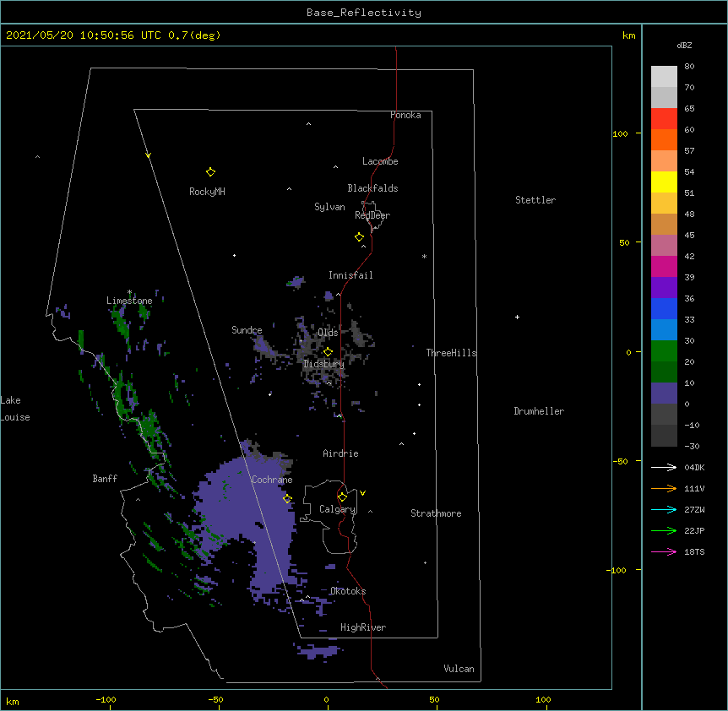The height and width of the screenshot is (711, 728).
Task: Click the Blackfalds label
Action: 372,188
